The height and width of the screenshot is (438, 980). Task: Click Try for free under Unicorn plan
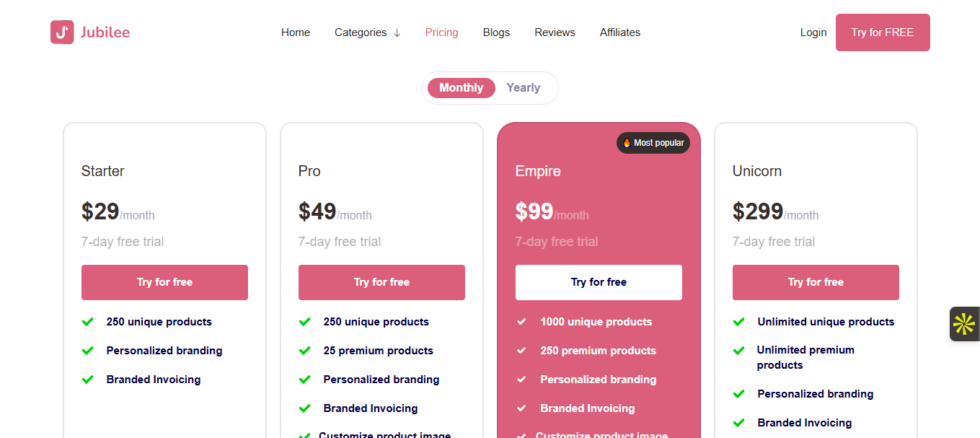[x=816, y=282]
